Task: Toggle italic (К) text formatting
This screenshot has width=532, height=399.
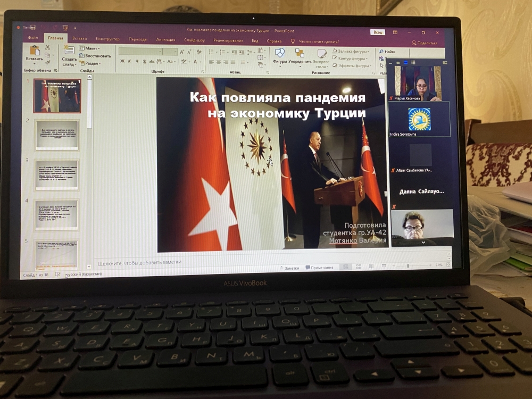Action: (130, 62)
